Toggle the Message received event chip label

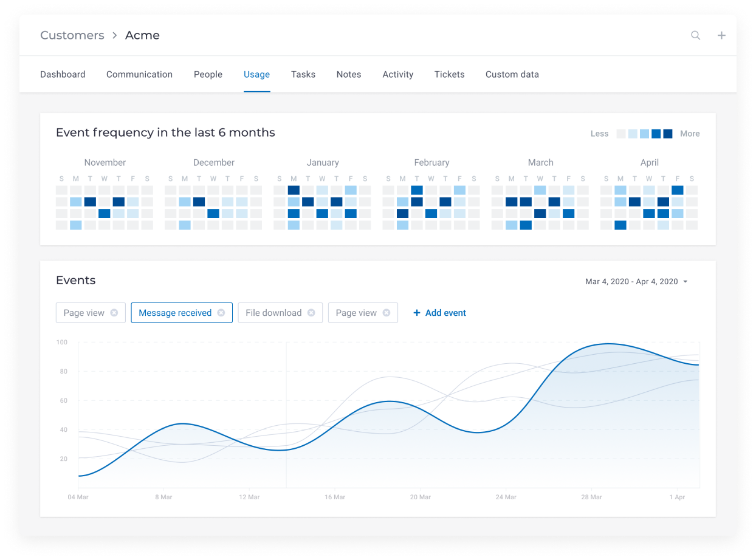[x=175, y=313]
